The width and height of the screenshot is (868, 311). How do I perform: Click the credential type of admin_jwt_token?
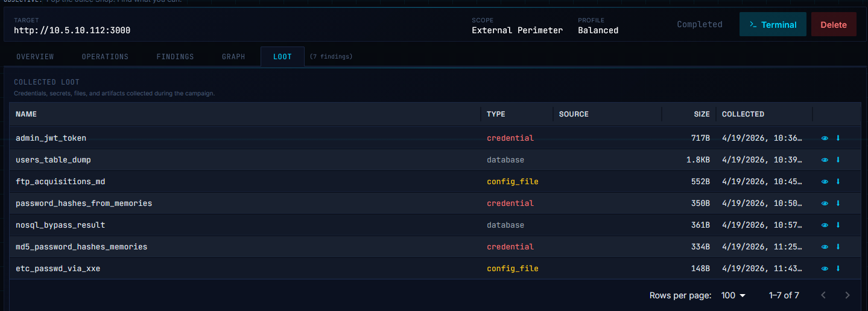click(510, 138)
